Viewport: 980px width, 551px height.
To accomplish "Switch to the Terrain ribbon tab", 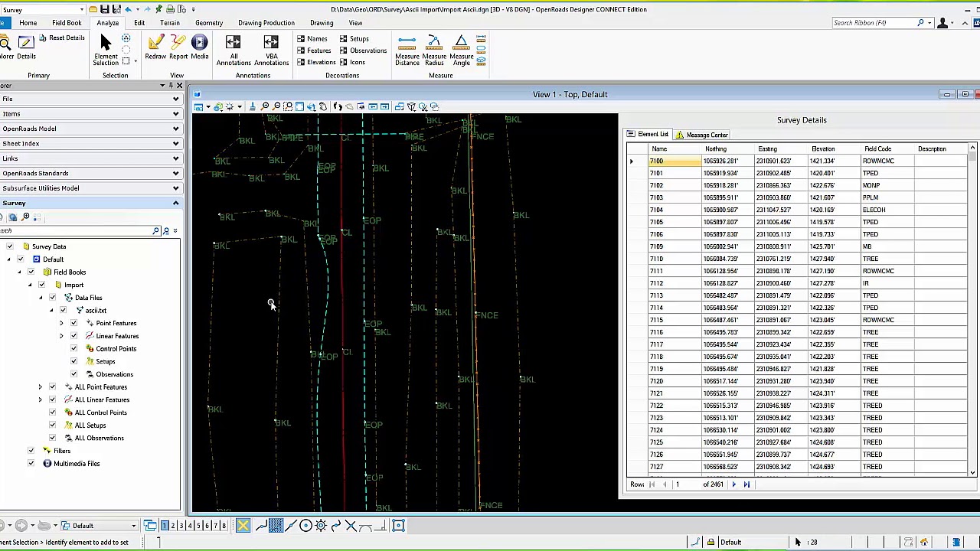I will point(169,23).
